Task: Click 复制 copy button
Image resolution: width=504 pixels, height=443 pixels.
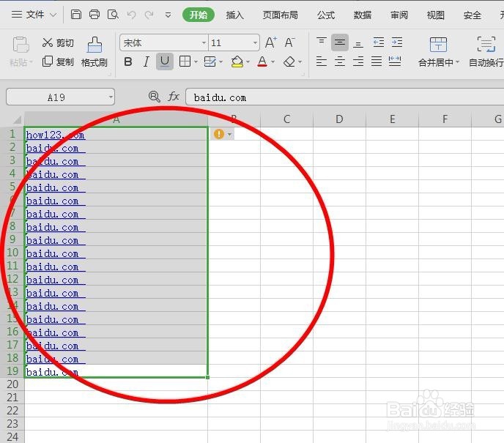Action: click(x=58, y=62)
